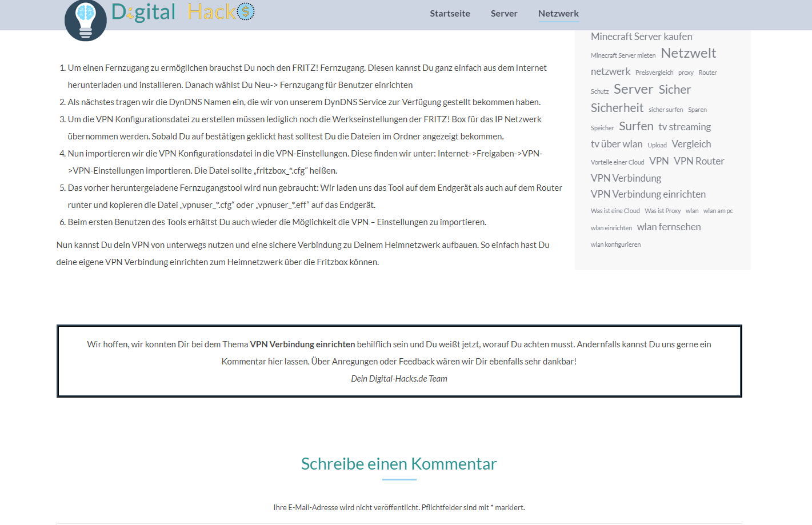Viewport: 812px width, 525px height.
Task: Click the Digital Hacks site title
Action: pos(183,12)
